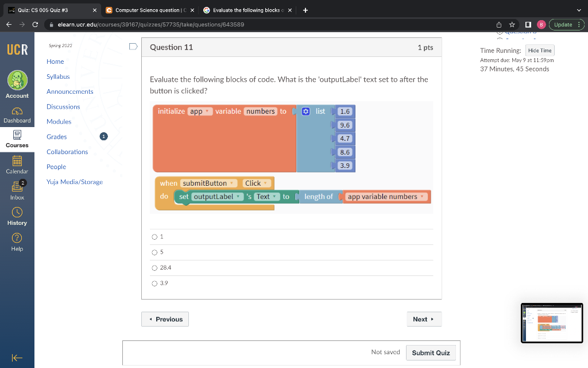The height and width of the screenshot is (368, 588).
Task: Open the Collaborations course link
Action: click(67, 152)
